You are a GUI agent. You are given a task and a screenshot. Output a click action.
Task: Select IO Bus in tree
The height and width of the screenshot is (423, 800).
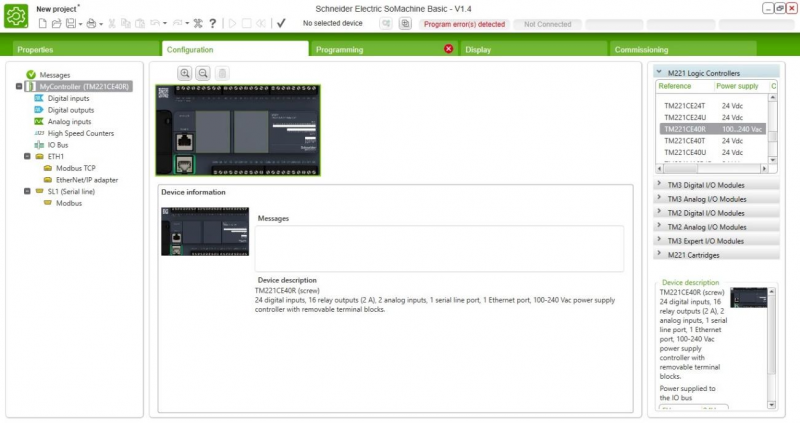[x=58, y=145]
